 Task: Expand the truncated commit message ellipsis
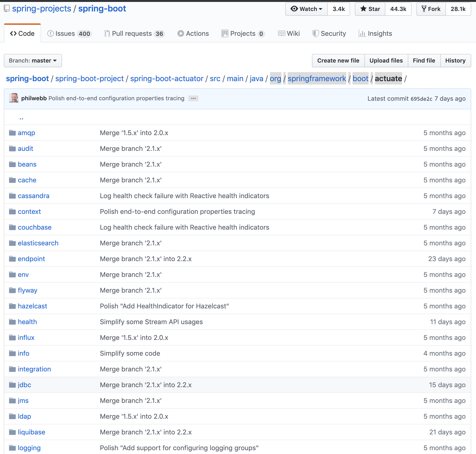tap(193, 98)
